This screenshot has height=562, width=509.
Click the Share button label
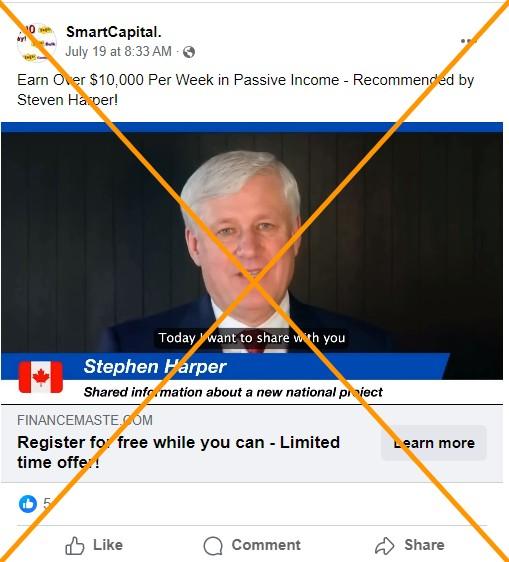(x=424, y=545)
